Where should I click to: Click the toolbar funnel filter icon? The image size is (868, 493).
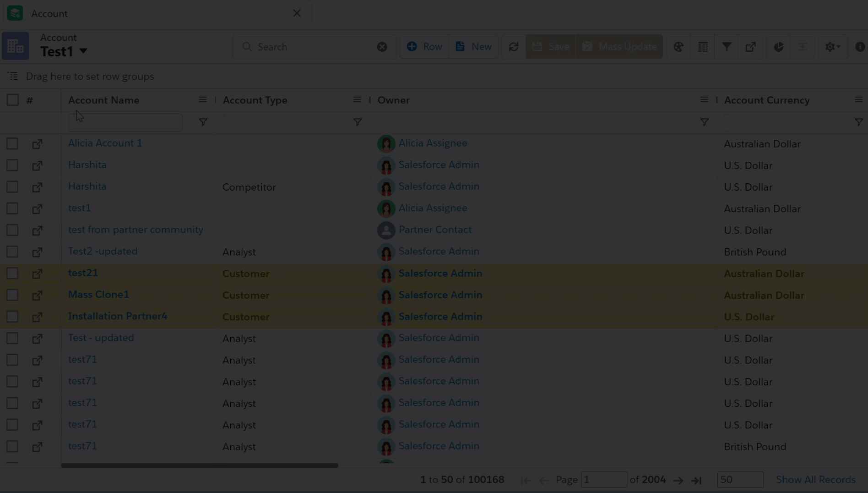pyautogui.click(x=727, y=47)
